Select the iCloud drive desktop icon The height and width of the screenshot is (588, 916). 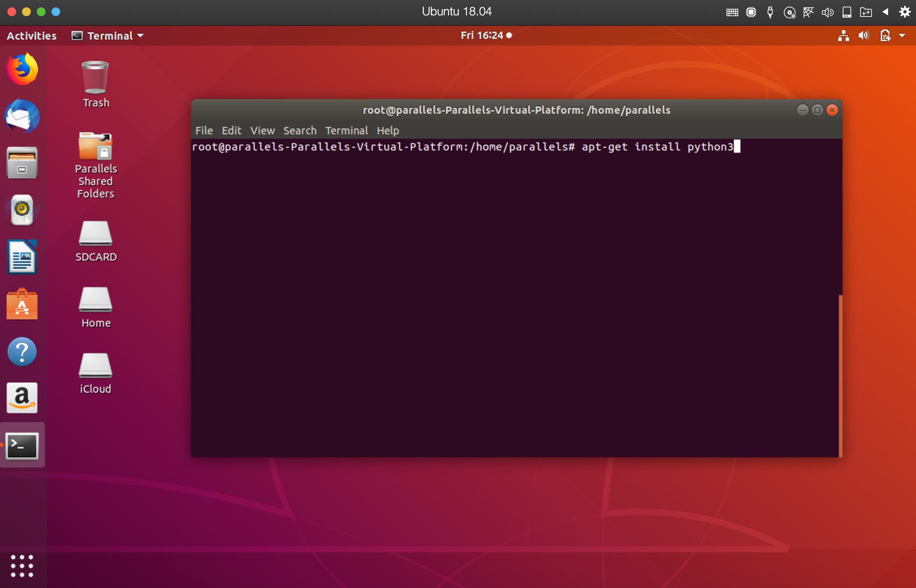95,373
